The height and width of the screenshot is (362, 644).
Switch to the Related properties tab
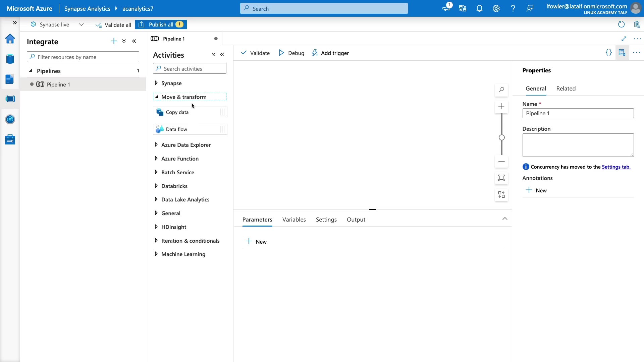click(x=566, y=88)
